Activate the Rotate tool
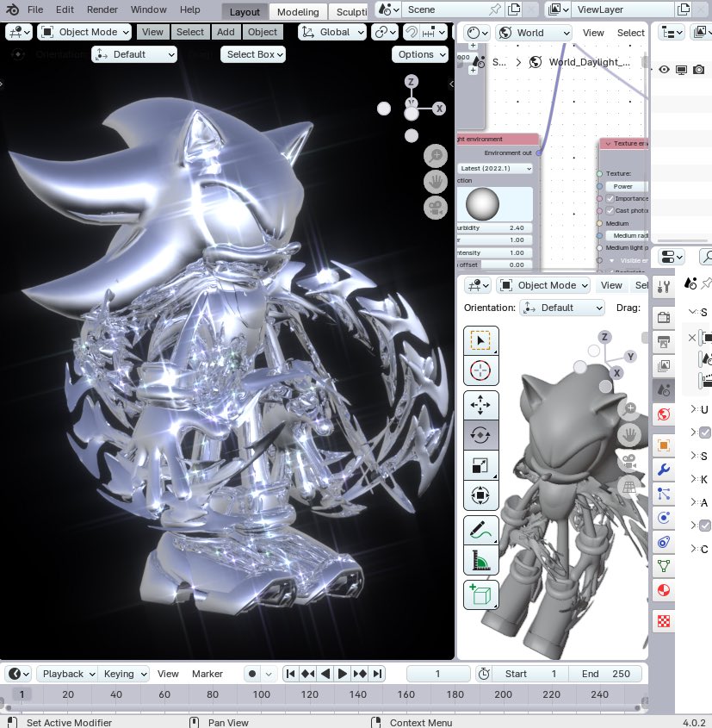 (x=481, y=434)
